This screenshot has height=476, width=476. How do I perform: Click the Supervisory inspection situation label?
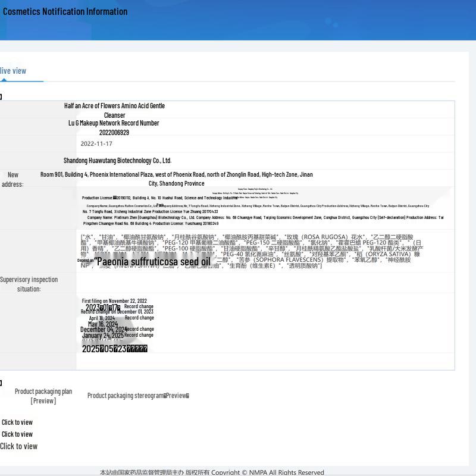point(29,284)
